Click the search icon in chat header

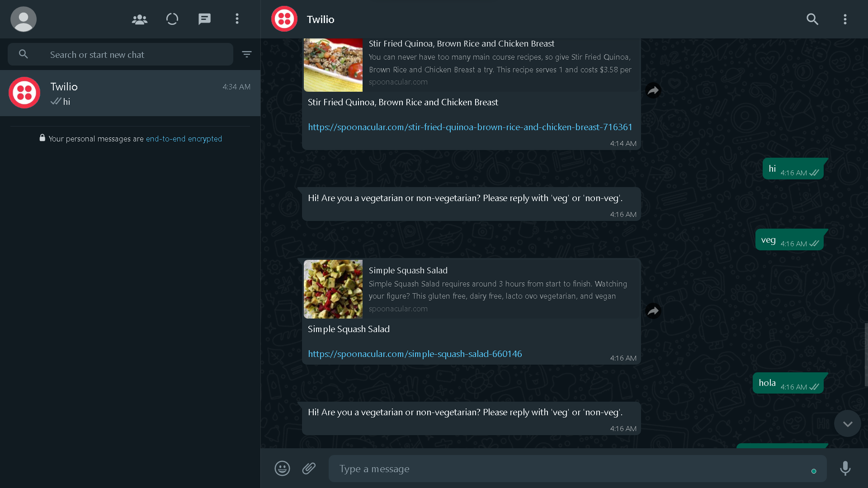coord(812,19)
